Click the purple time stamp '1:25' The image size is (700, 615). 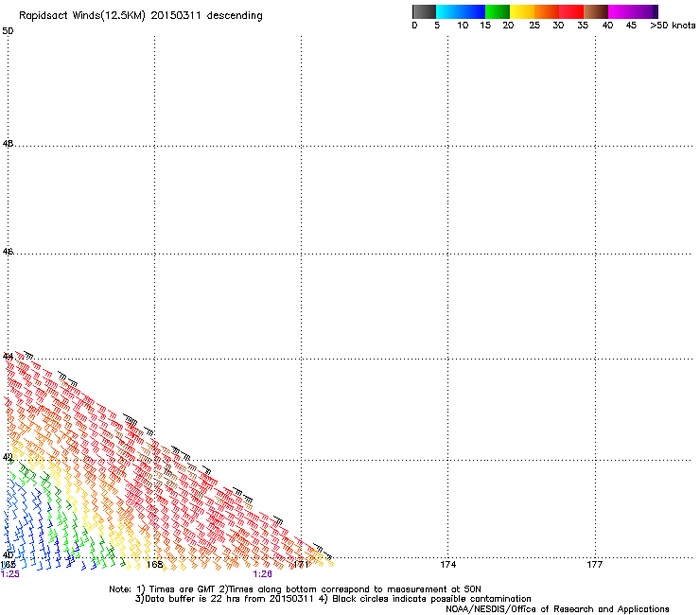pyautogui.click(x=9, y=574)
